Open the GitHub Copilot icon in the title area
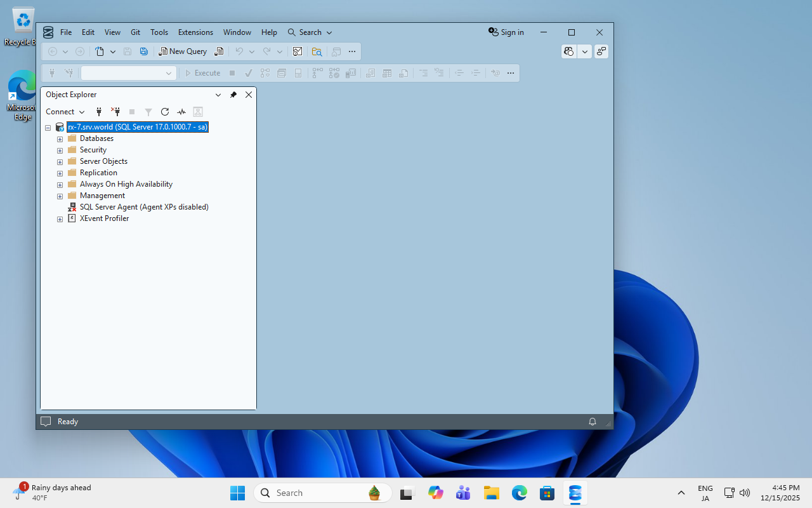Image resolution: width=812 pixels, height=508 pixels. coord(569,51)
